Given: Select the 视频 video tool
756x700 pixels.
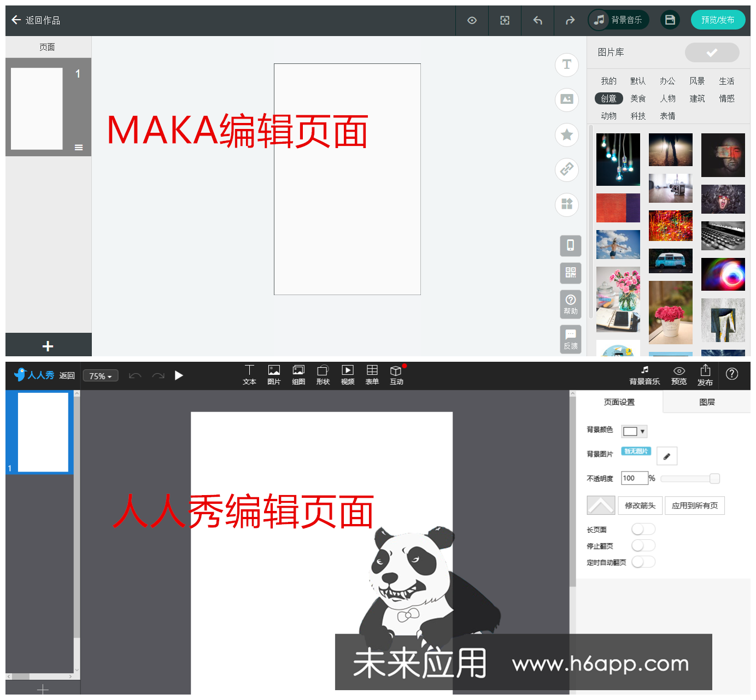Looking at the screenshot, I should 348,375.
